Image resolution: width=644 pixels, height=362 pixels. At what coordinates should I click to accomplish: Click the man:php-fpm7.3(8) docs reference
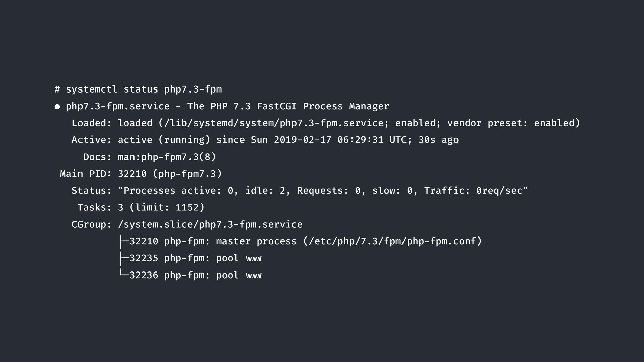167,157
